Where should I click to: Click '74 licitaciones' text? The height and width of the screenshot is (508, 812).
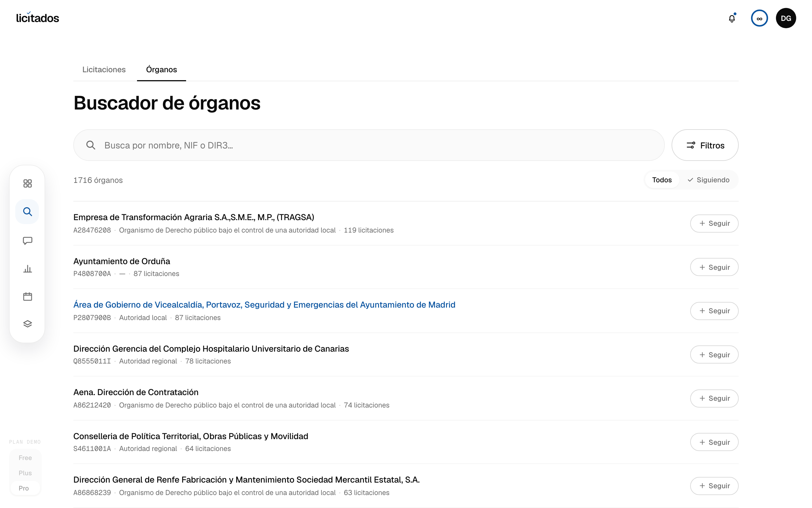pyautogui.click(x=367, y=405)
